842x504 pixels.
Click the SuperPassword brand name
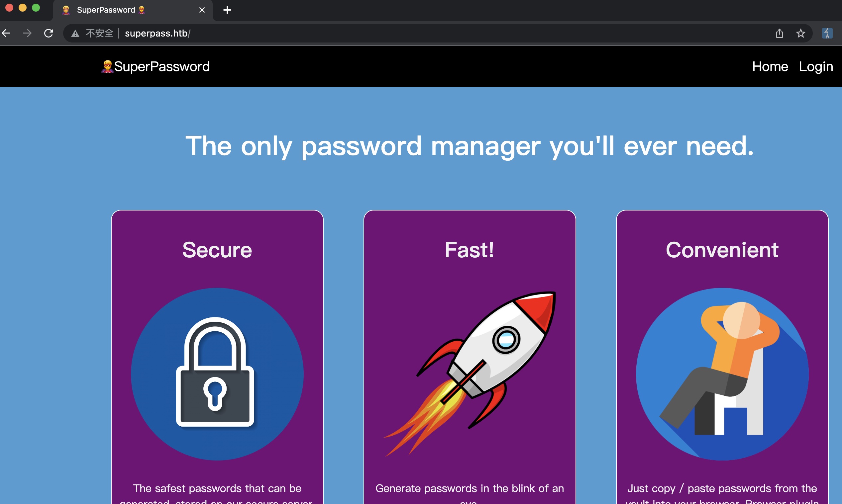pos(162,66)
